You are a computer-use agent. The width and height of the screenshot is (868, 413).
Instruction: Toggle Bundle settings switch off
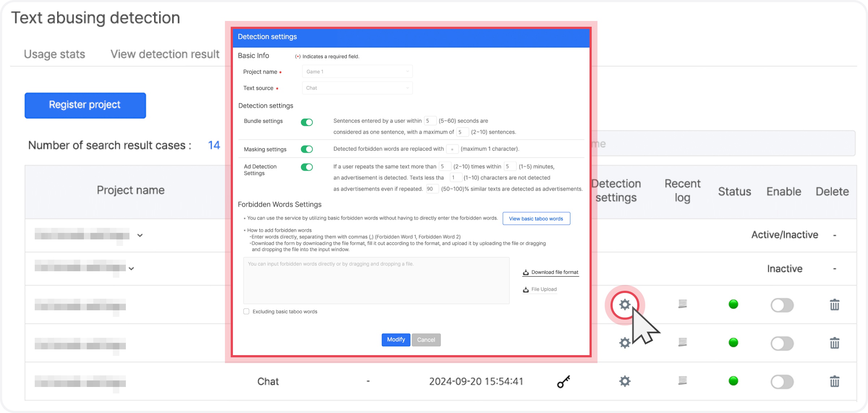307,122
